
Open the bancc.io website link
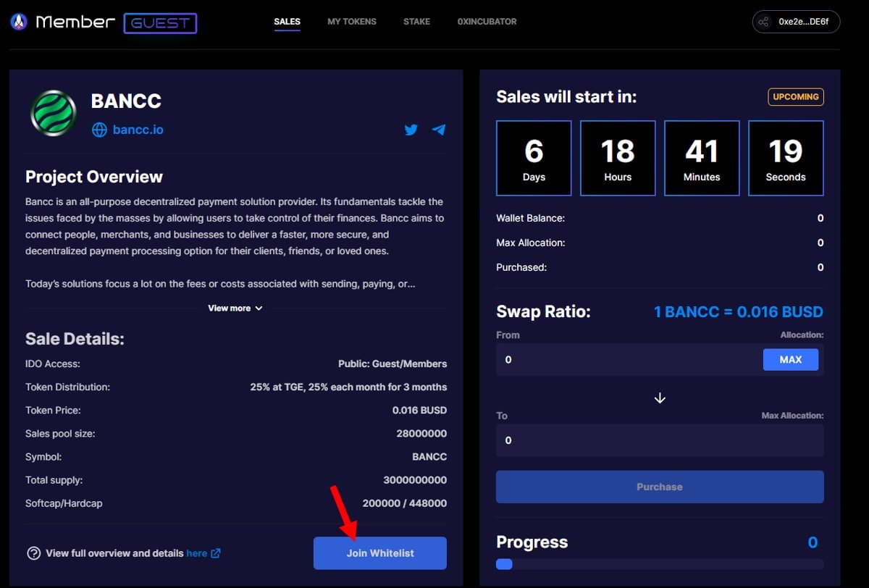pyautogui.click(x=138, y=130)
